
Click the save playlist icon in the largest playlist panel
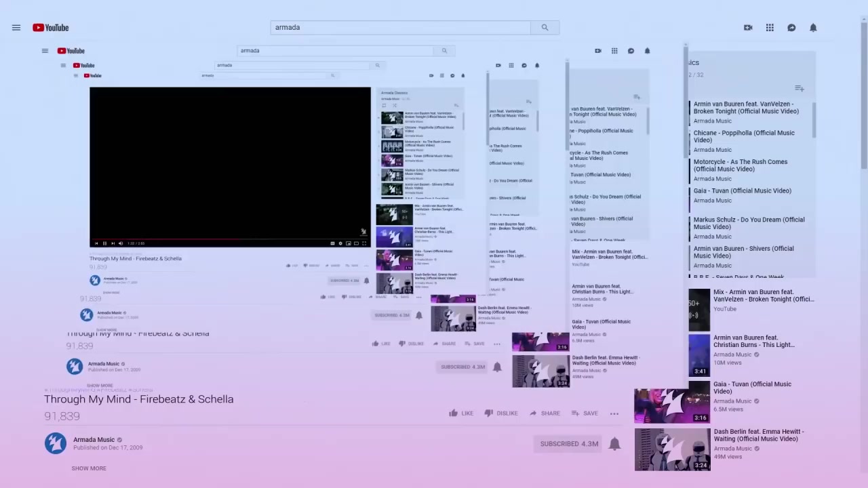[x=800, y=88]
